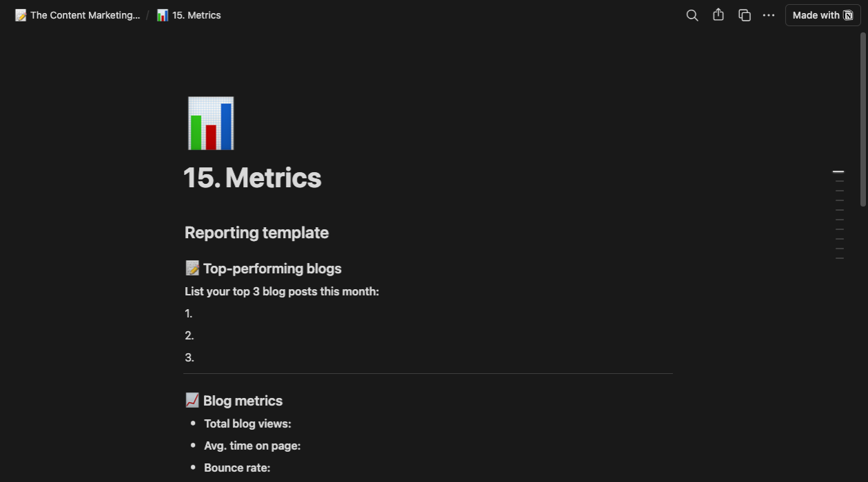The height and width of the screenshot is (482, 868).
Task: Click the share page icon
Action: (719, 15)
